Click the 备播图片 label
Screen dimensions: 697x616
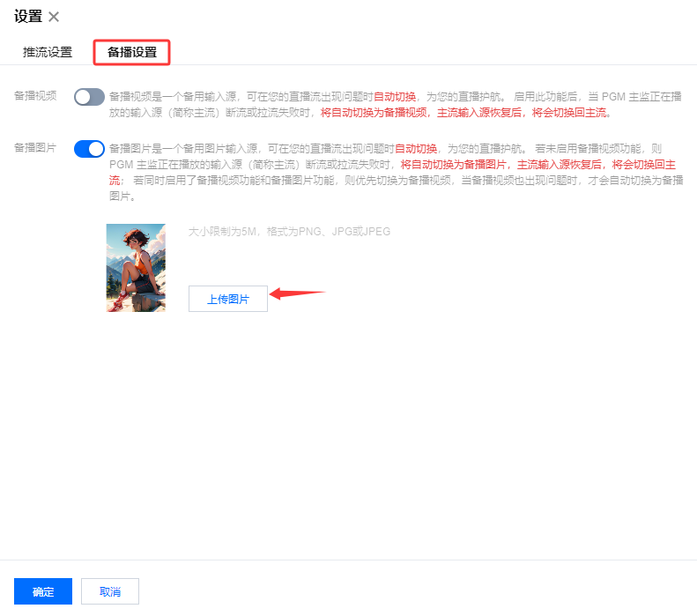35,147
